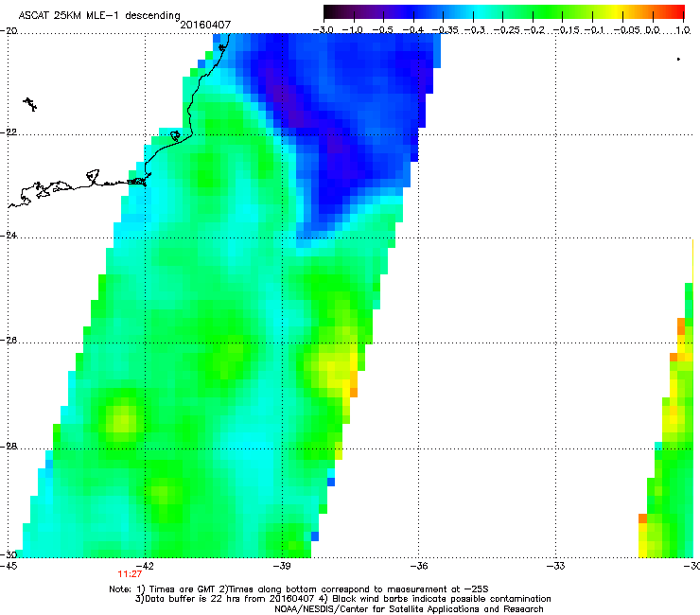Click longitude label -39 on the axis

click(x=282, y=566)
